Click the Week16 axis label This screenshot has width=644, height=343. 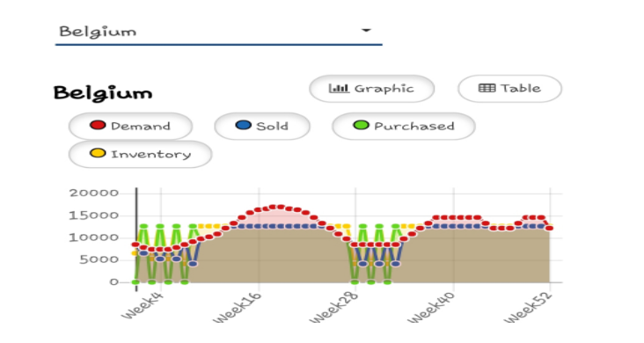click(x=237, y=308)
